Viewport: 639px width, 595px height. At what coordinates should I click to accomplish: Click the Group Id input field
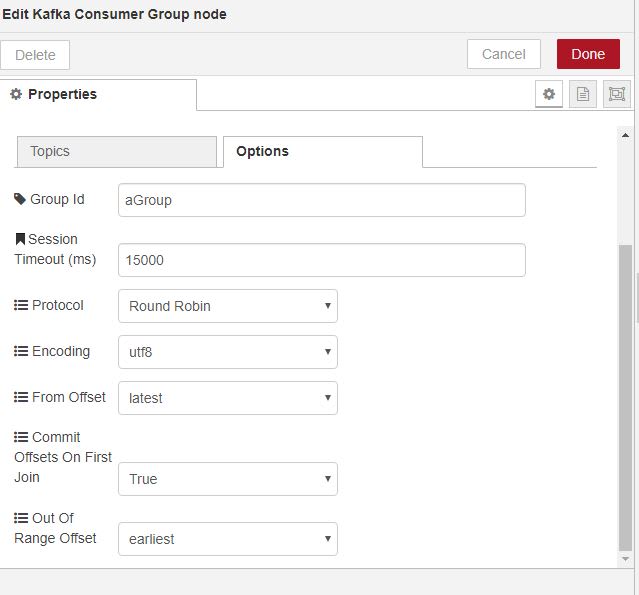pyautogui.click(x=322, y=200)
